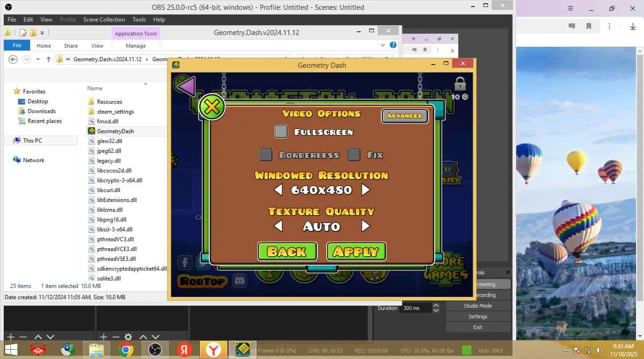The image size is (644, 359).
Task: Open source properties via the OBS gear icon
Action: click(x=128, y=337)
